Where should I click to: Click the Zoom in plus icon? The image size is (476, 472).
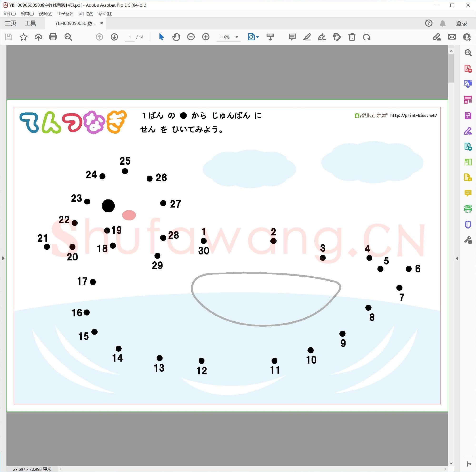[x=206, y=37]
